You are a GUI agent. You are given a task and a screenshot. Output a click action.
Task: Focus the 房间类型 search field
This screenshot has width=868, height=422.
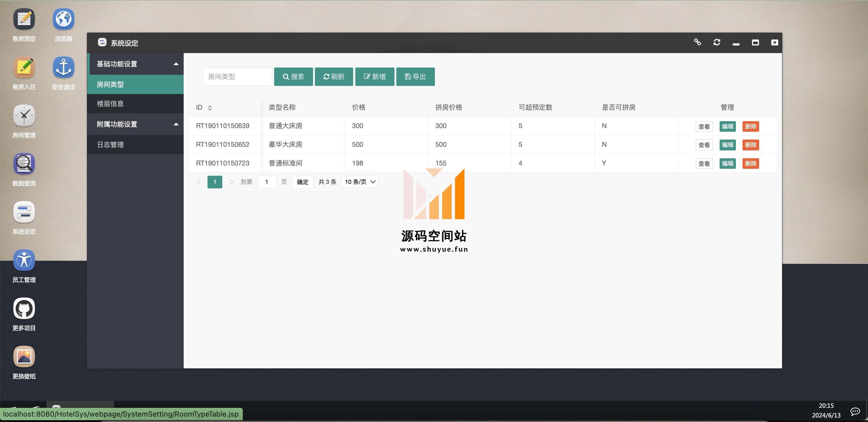[238, 77]
